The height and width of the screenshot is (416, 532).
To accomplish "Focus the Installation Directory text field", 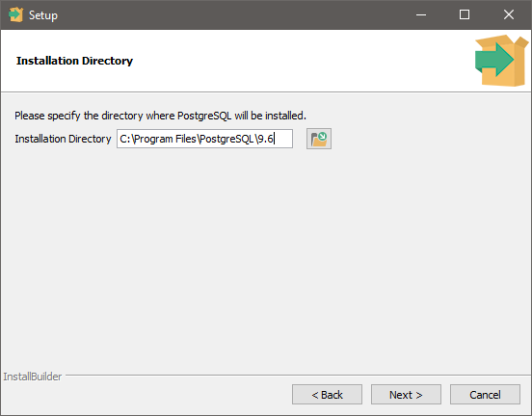I will click(204, 139).
